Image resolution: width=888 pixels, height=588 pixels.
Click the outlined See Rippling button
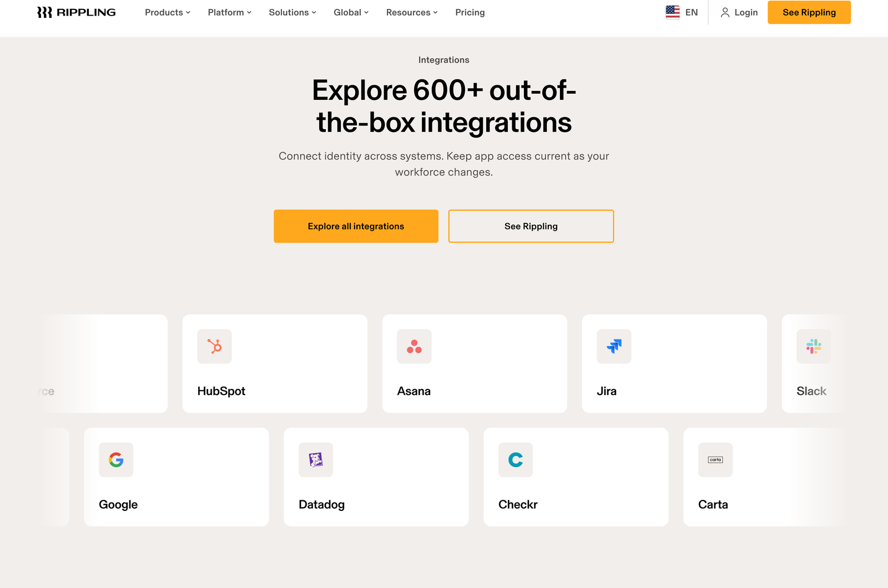[531, 226]
